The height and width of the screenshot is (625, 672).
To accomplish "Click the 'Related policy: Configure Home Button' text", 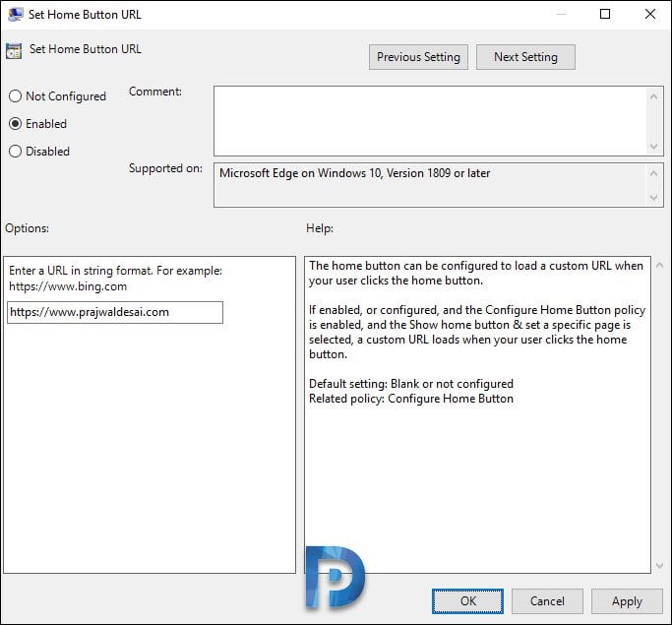I will (x=411, y=399).
